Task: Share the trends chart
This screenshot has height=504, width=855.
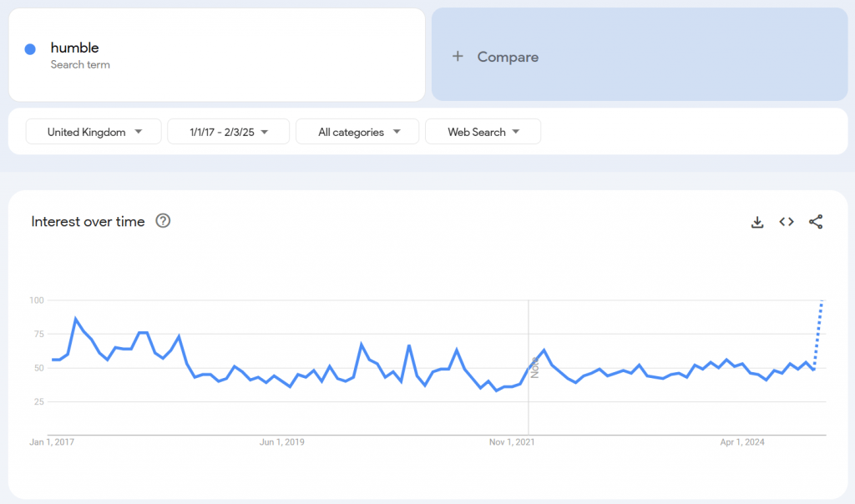Action: tap(816, 222)
